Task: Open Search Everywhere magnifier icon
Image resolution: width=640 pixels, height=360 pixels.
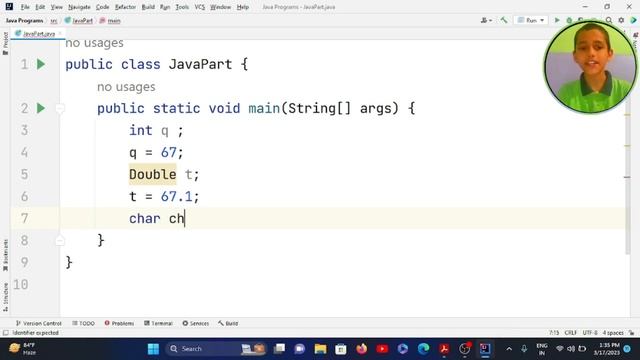Action: point(609,20)
